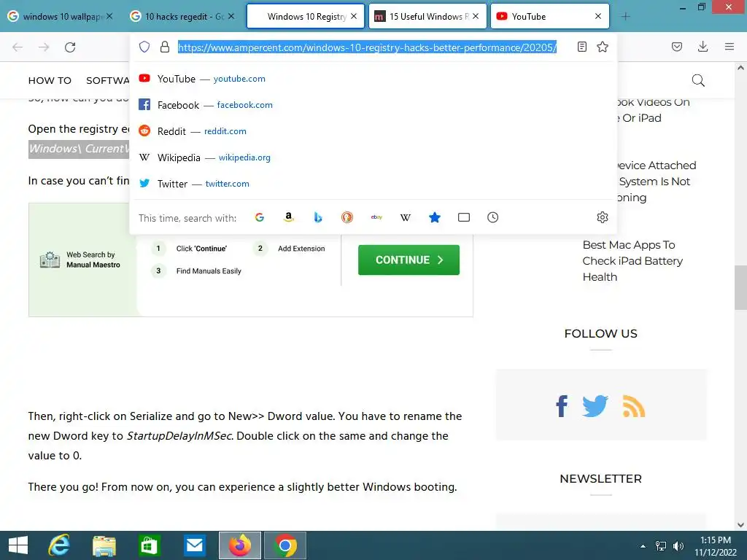Click the scrollbar up arrow
Screen dimensions: 747x560
[740, 68]
